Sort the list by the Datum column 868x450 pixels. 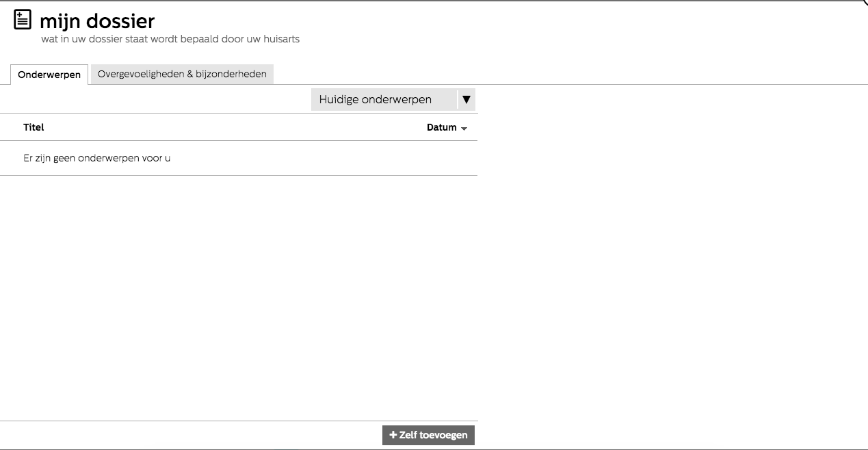pos(441,127)
